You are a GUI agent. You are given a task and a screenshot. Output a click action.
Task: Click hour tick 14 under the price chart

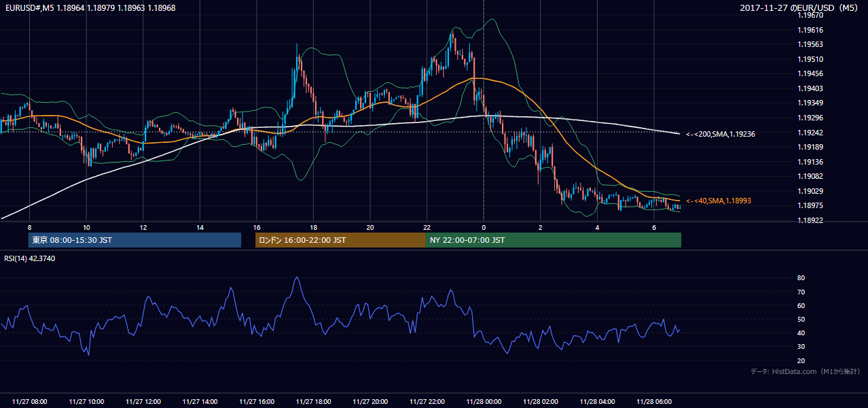[200, 226]
